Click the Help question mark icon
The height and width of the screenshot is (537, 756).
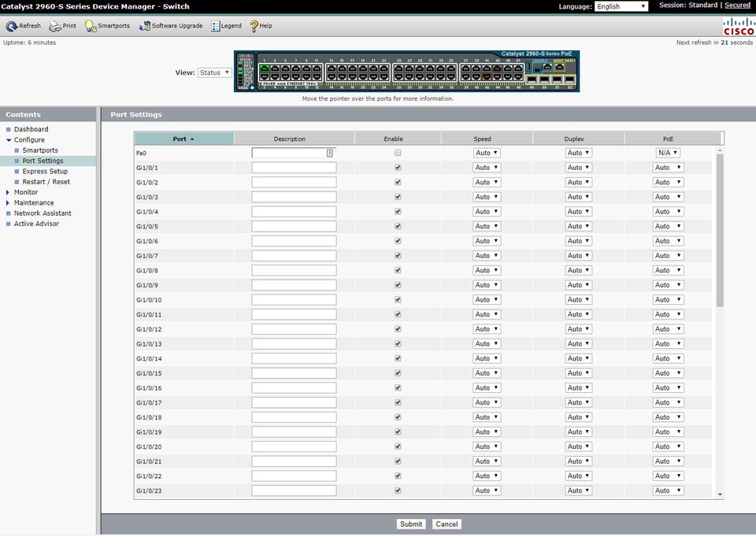pos(254,26)
